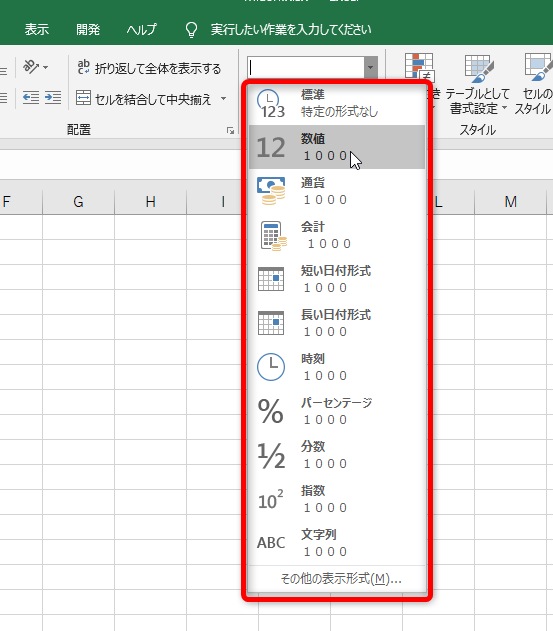Viewport: 553px width, 631px height.
Task: Apply パーセンテージ percent format
Action: (337, 410)
